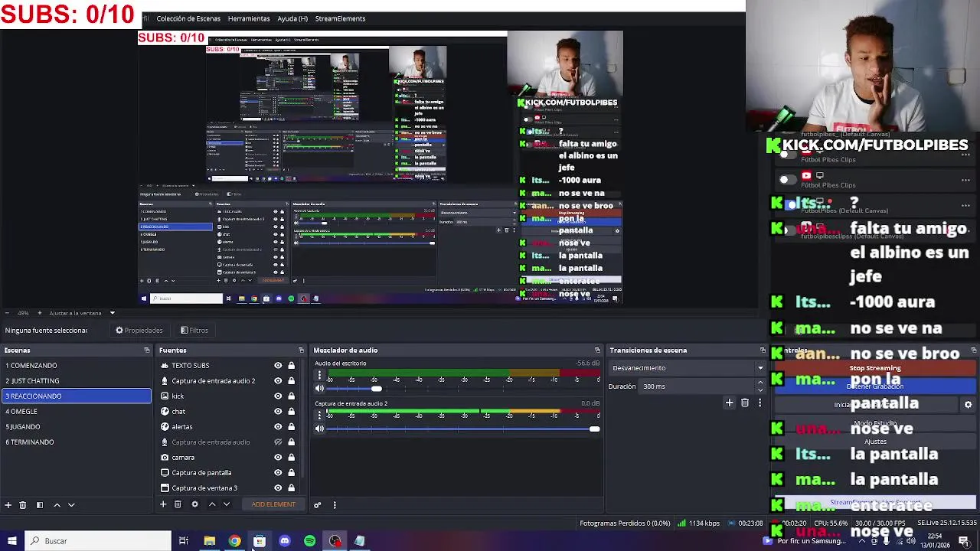Undock Transiciones de escena panel
980x551 pixels.
(763, 350)
